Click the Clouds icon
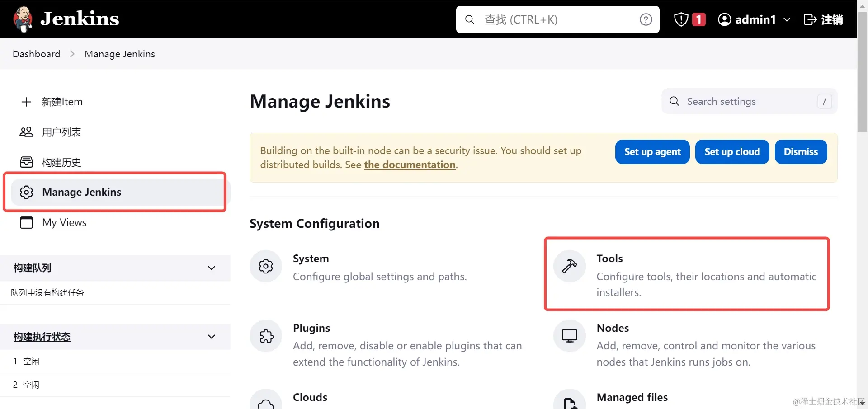This screenshot has width=868, height=409. 265,403
